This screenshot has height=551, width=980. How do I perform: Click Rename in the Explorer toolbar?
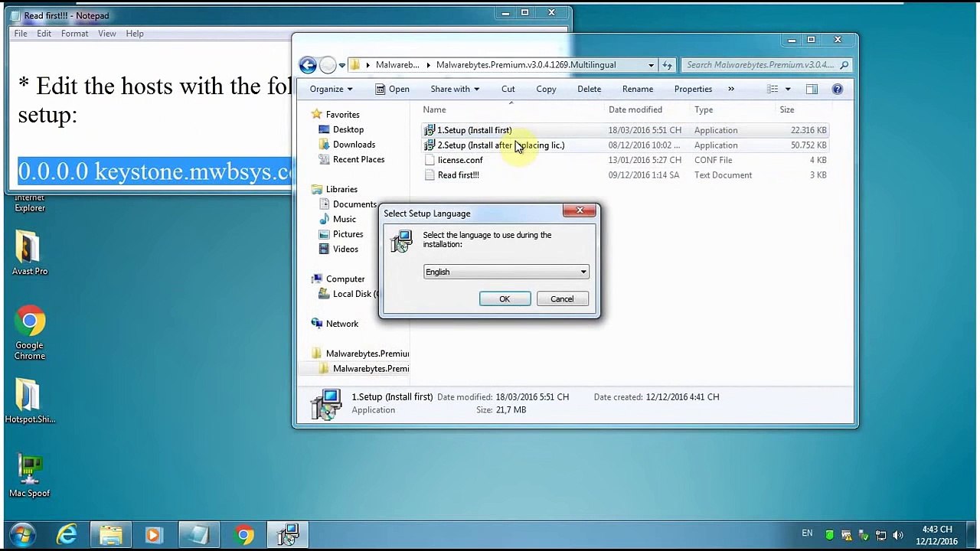(x=638, y=89)
